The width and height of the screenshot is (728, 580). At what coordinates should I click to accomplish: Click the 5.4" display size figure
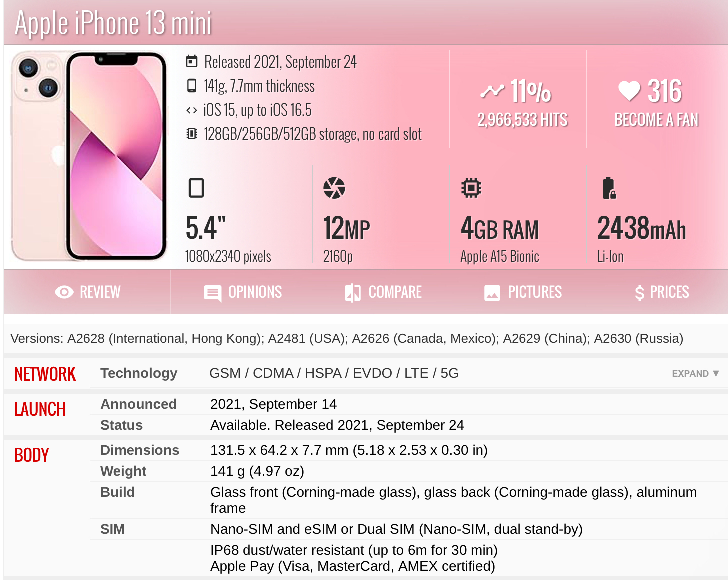(x=206, y=228)
